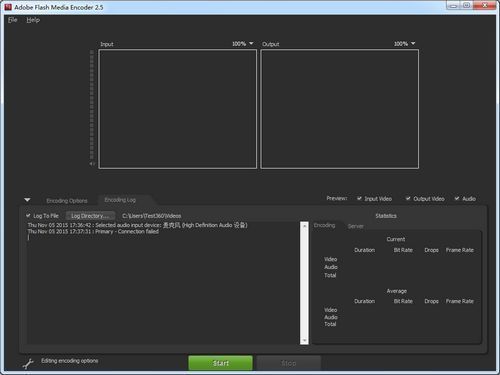Click the speaker icon below the audio meter
The width and height of the screenshot is (500, 375).
92,164
